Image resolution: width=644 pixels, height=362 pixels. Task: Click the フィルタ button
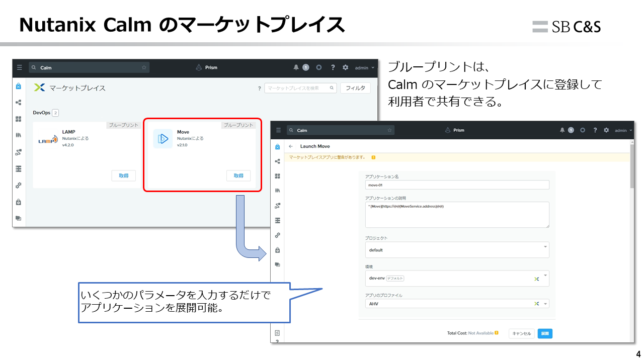point(355,88)
